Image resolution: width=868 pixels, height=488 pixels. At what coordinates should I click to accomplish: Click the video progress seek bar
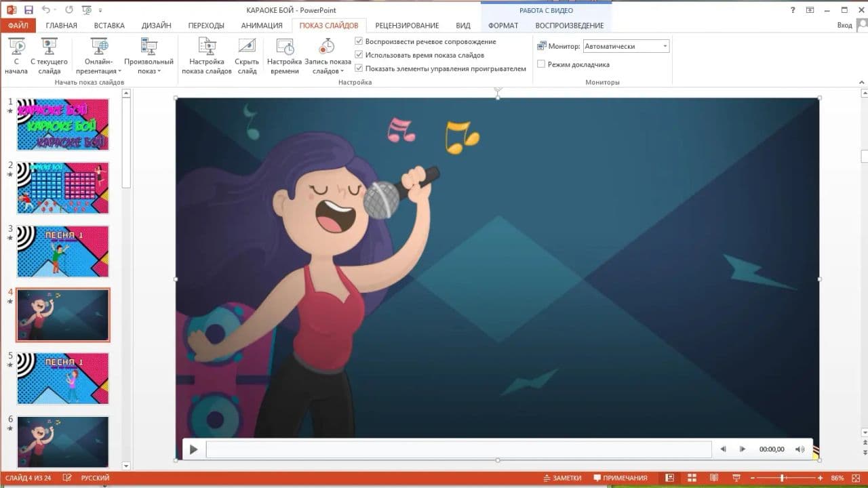click(459, 449)
